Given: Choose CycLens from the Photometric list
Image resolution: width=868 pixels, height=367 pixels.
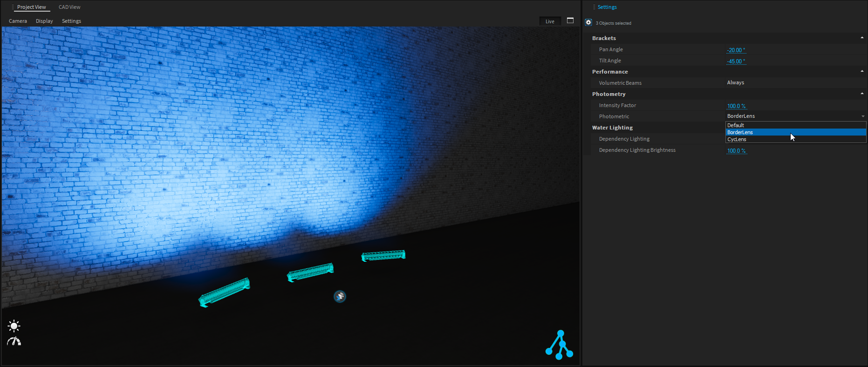Looking at the screenshot, I should [x=737, y=139].
